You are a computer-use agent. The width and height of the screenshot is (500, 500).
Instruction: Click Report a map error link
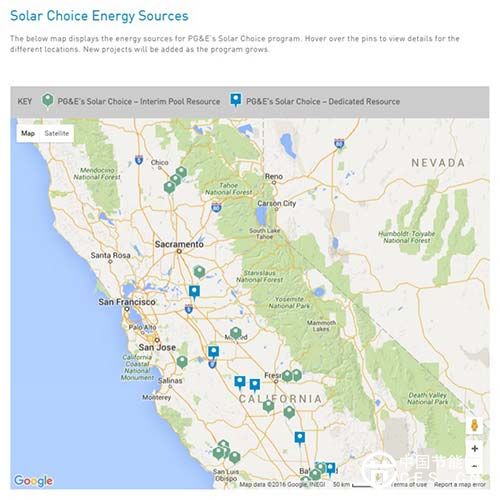[460, 484]
